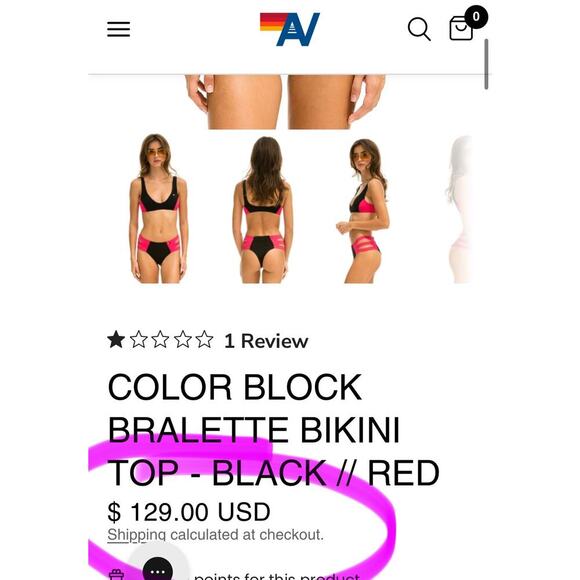This screenshot has height=580, width=580.
Task: Open the shopping bag cart
Action: coord(461,28)
